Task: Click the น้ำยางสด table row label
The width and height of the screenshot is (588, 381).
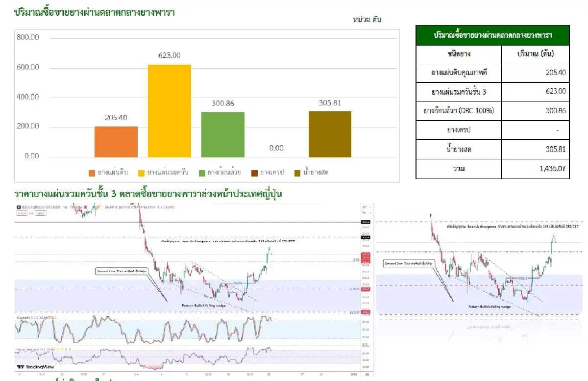Action: click(x=459, y=149)
